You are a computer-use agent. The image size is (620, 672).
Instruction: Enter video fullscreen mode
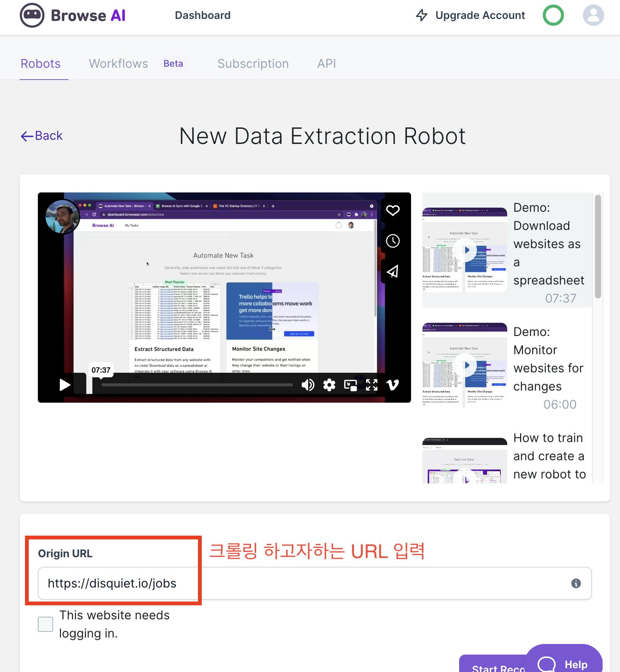372,385
